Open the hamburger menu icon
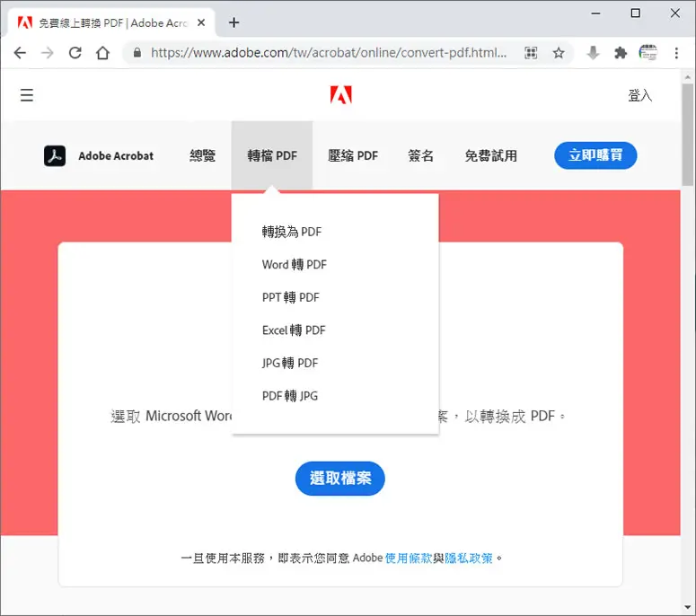The height and width of the screenshot is (616, 696). [27, 95]
